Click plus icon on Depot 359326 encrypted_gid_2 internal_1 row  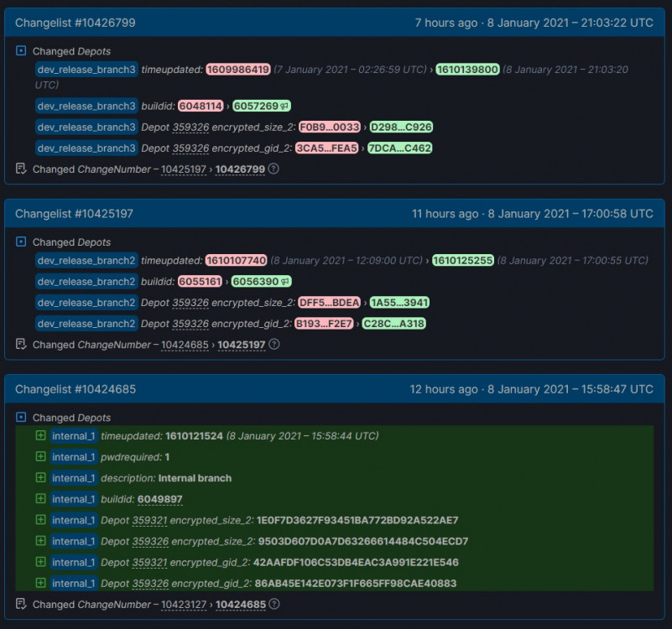click(x=41, y=583)
